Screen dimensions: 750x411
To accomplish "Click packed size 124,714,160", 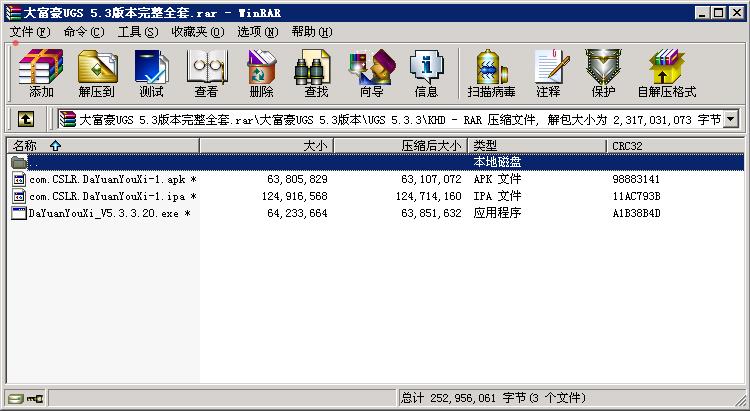I will pos(429,196).
